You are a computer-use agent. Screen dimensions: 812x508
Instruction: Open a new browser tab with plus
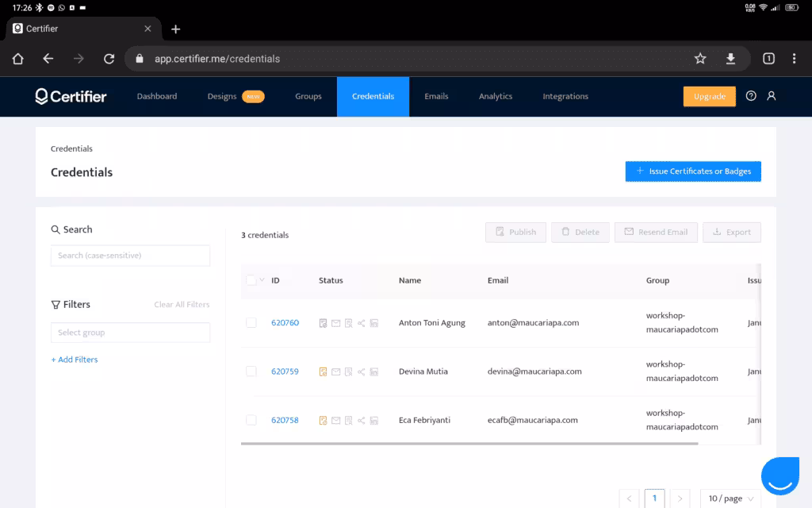coord(175,29)
